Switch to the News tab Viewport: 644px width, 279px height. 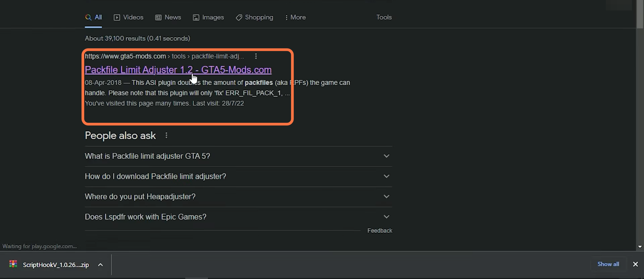tap(168, 17)
